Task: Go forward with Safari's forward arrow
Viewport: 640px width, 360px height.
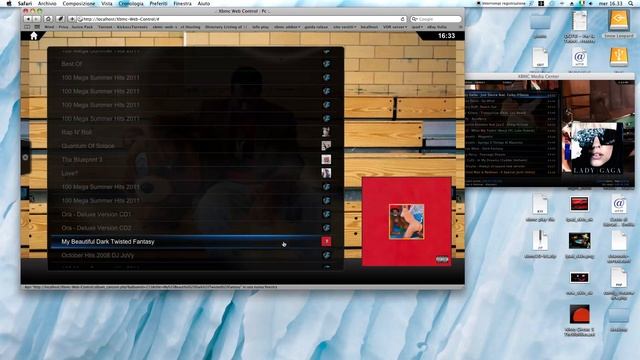Action: click(36, 19)
